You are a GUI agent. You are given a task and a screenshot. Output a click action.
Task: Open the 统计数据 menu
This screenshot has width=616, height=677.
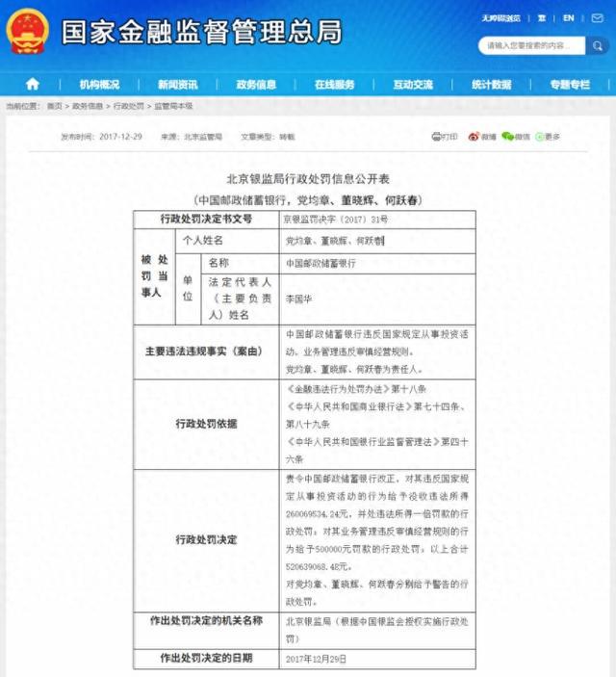pyautogui.click(x=492, y=85)
